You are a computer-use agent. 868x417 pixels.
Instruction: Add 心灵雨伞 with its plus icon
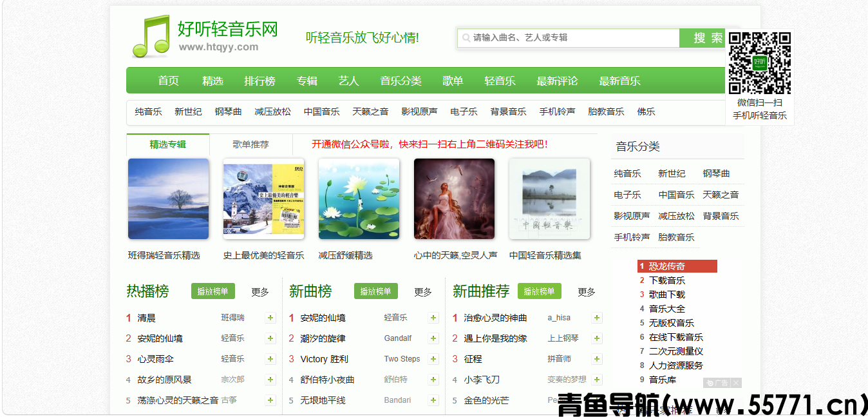[x=270, y=359]
